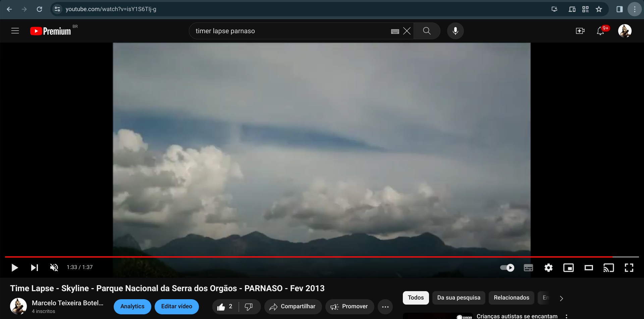This screenshot has height=319, width=644.
Task: Toggle subtitles/closed captions
Action: pyautogui.click(x=528, y=268)
